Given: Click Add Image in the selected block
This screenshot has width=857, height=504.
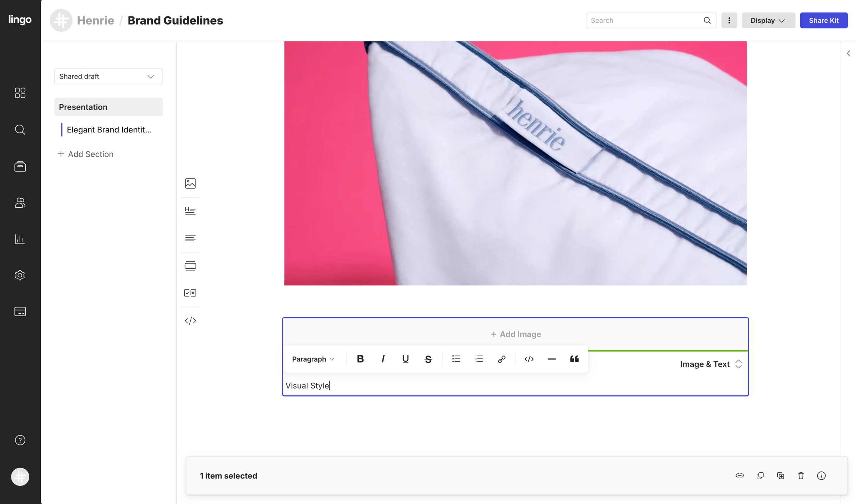Looking at the screenshot, I should tap(516, 334).
